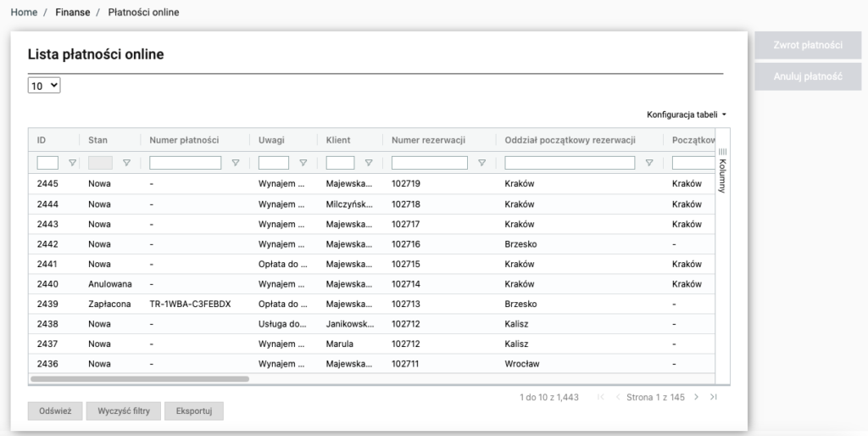Navigate to Finanse breadcrumb
The height and width of the screenshot is (436, 868).
[x=73, y=13]
